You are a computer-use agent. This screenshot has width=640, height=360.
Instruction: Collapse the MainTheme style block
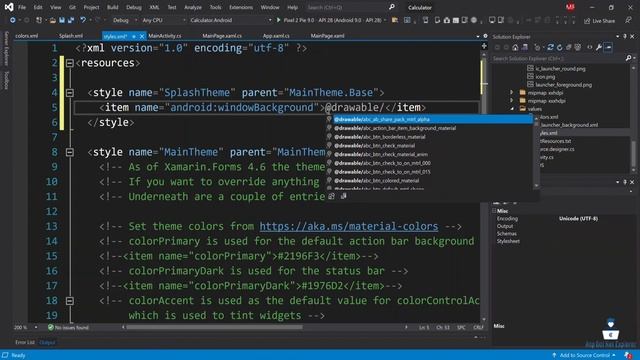pos(70,153)
